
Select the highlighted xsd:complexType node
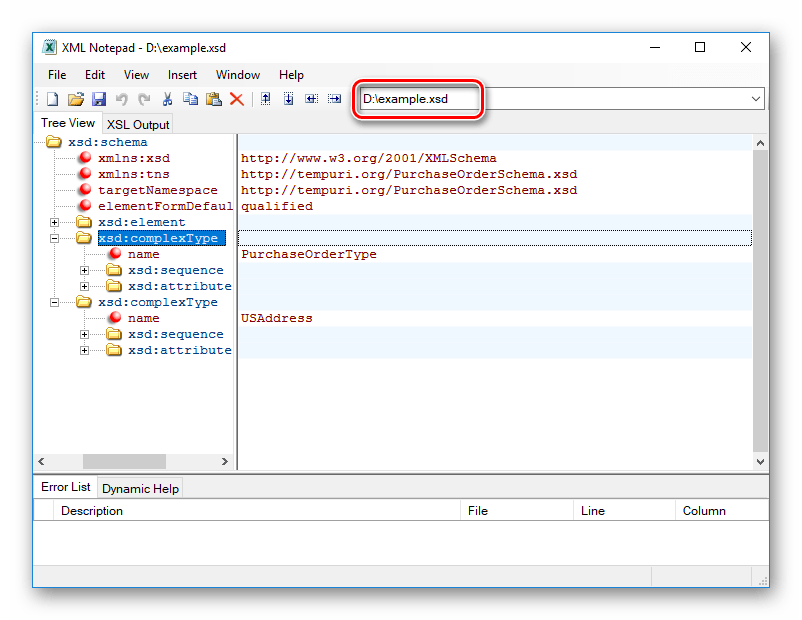click(x=162, y=238)
